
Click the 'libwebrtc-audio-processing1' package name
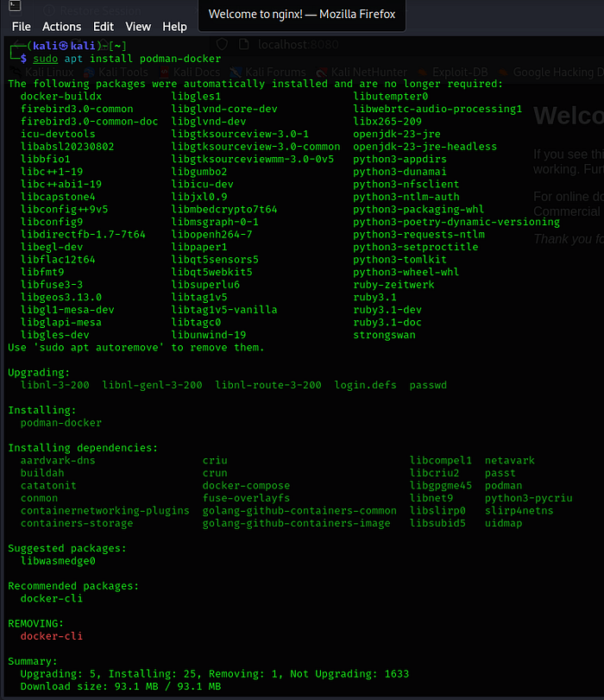click(x=437, y=109)
